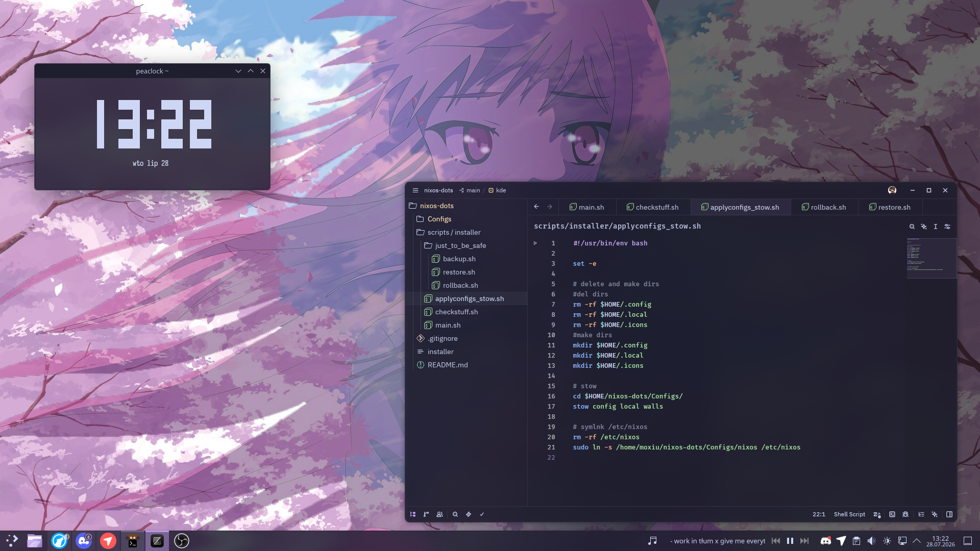Switch to the checkstuff.sh tab
The height and width of the screenshot is (551, 980).
pos(653,207)
